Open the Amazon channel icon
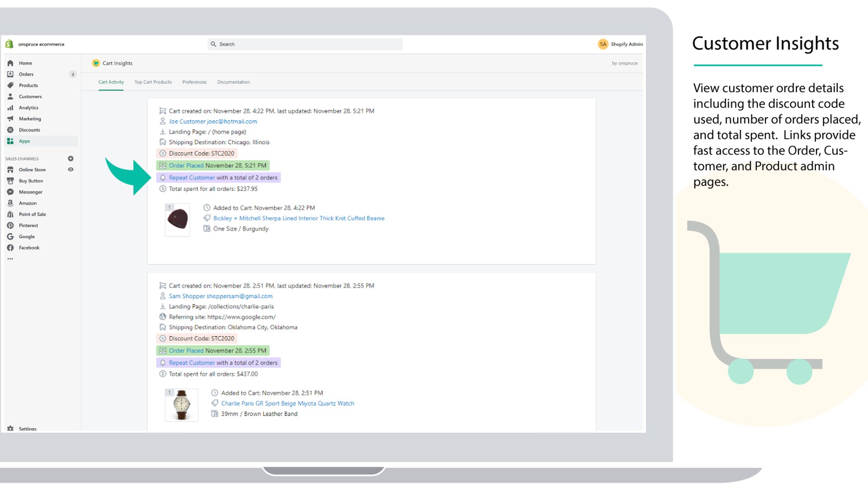This screenshot has height=488, width=868. pos(10,203)
